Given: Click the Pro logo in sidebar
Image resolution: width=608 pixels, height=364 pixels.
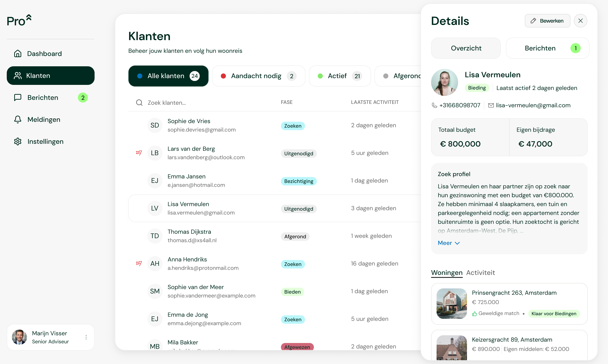Looking at the screenshot, I should [19, 20].
